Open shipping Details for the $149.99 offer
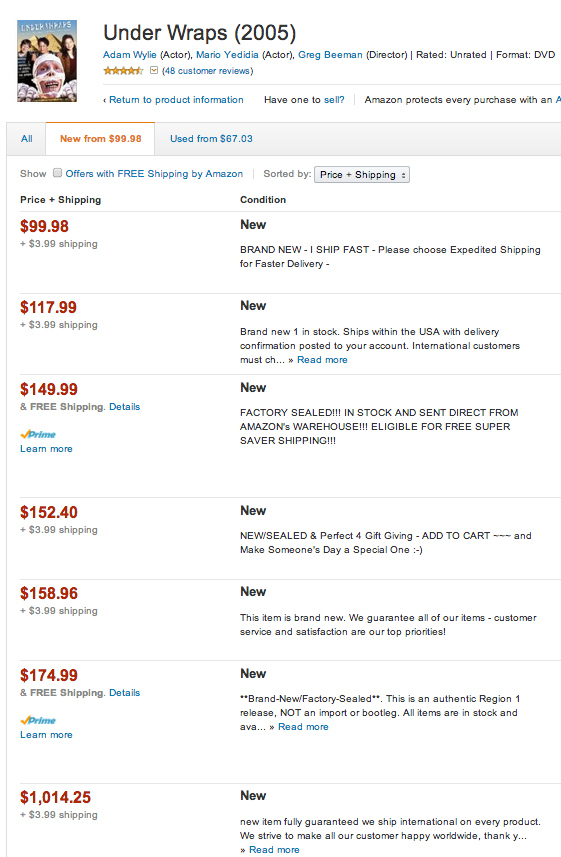Viewport: 561px width, 857px height. point(124,407)
